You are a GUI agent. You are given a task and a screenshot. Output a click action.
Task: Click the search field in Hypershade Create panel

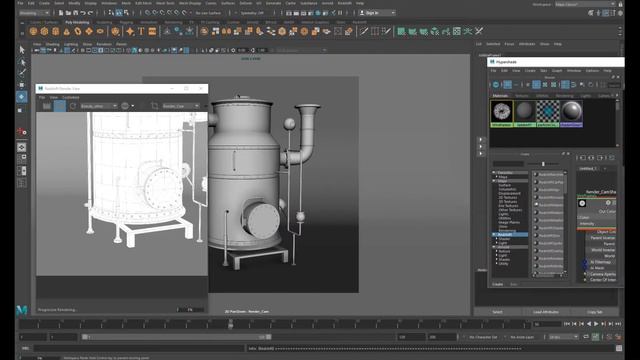coord(508,164)
